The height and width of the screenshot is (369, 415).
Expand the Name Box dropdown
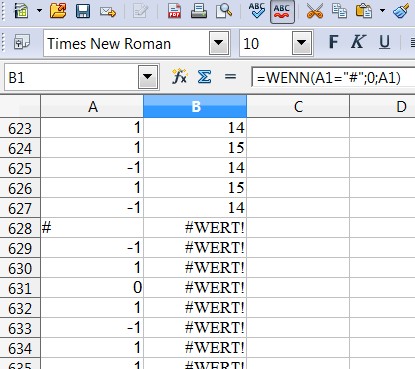tap(148, 77)
